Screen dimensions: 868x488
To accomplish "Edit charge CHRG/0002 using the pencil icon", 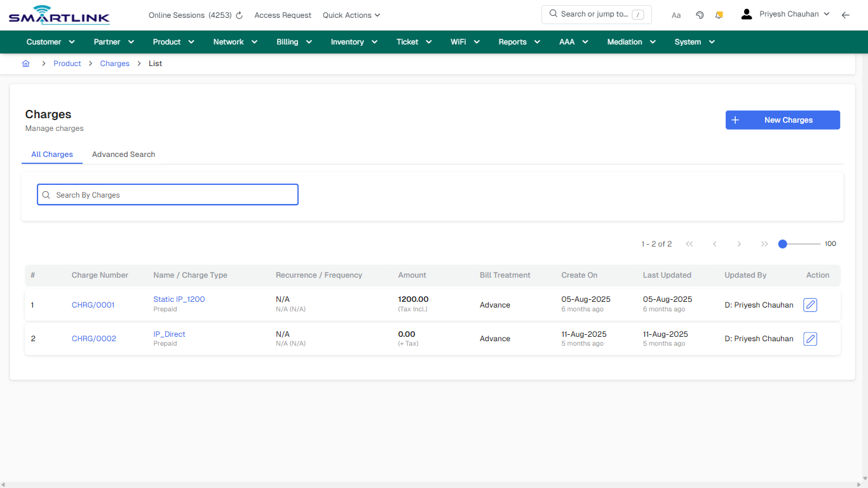I will [810, 339].
